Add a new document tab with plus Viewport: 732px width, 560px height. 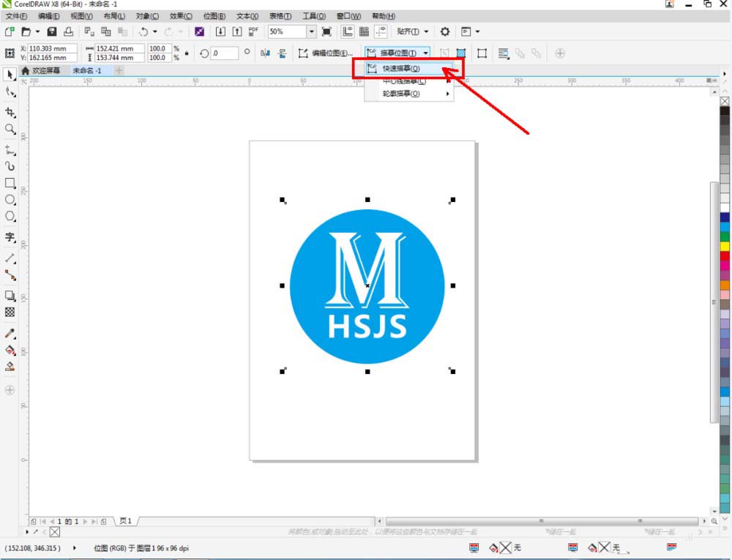[119, 70]
